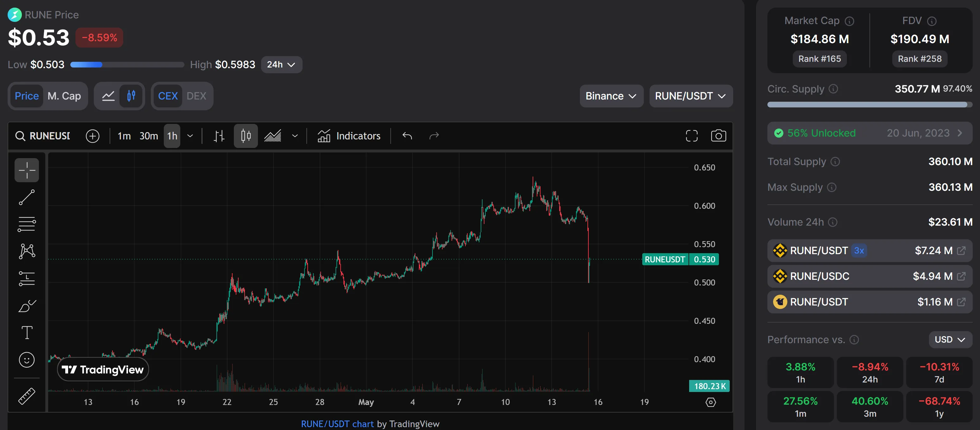Set chart interval to 1m

click(124, 136)
